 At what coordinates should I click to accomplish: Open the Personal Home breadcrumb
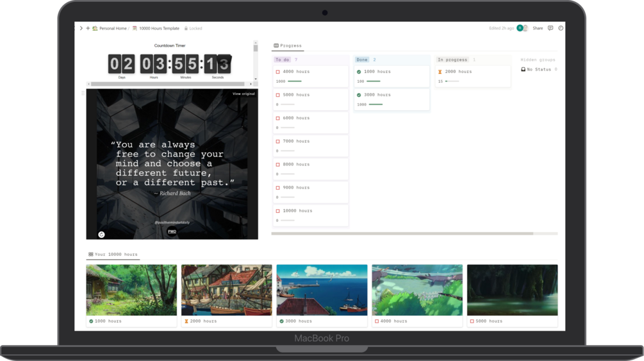tap(109, 28)
